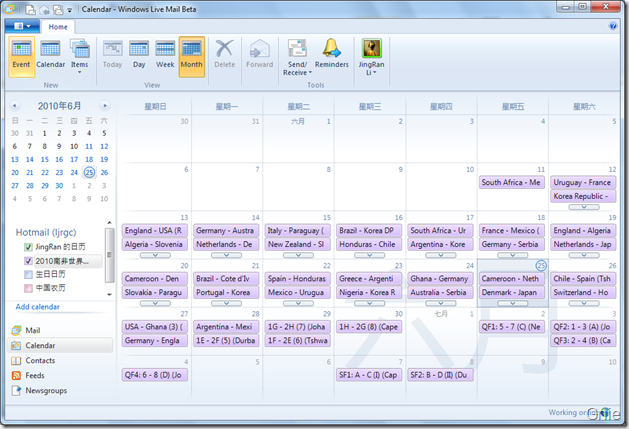Select date 11 in mini calendar

coord(89,146)
